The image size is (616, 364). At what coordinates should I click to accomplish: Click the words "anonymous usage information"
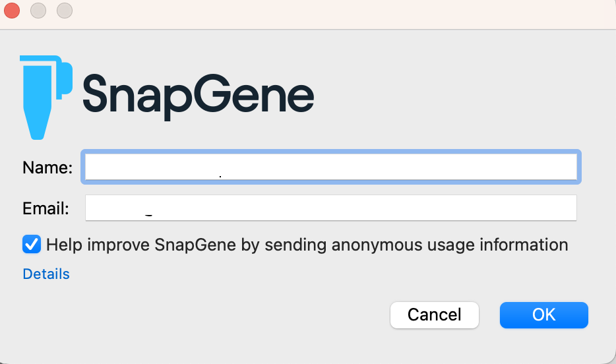pyautogui.click(x=450, y=245)
